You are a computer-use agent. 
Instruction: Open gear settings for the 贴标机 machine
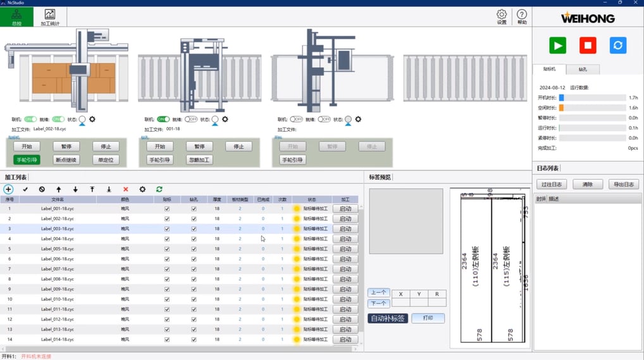92,119
